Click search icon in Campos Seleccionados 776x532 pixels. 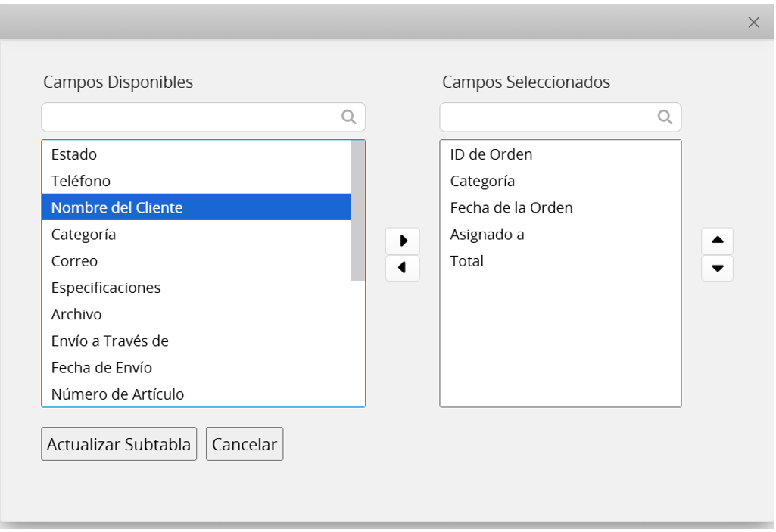(x=665, y=117)
